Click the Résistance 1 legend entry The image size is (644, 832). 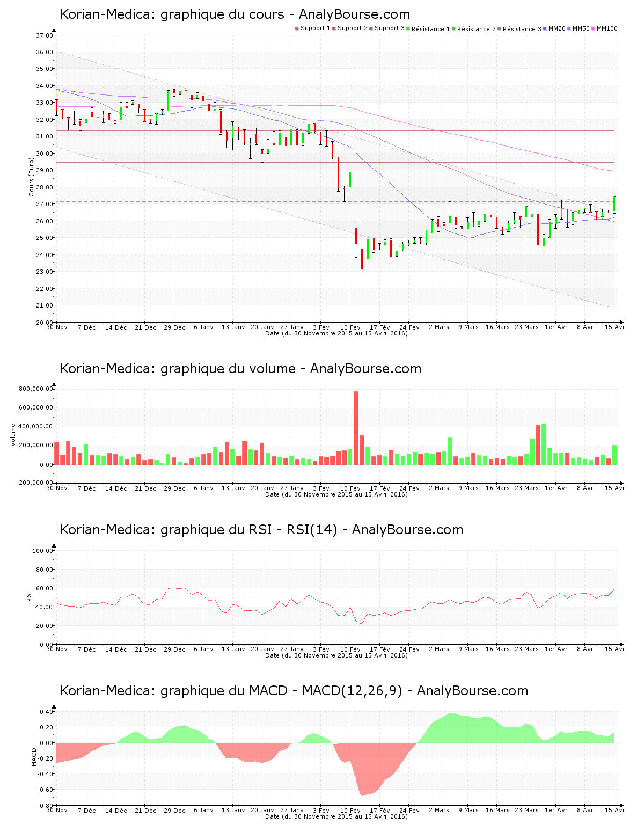coord(428,29)
